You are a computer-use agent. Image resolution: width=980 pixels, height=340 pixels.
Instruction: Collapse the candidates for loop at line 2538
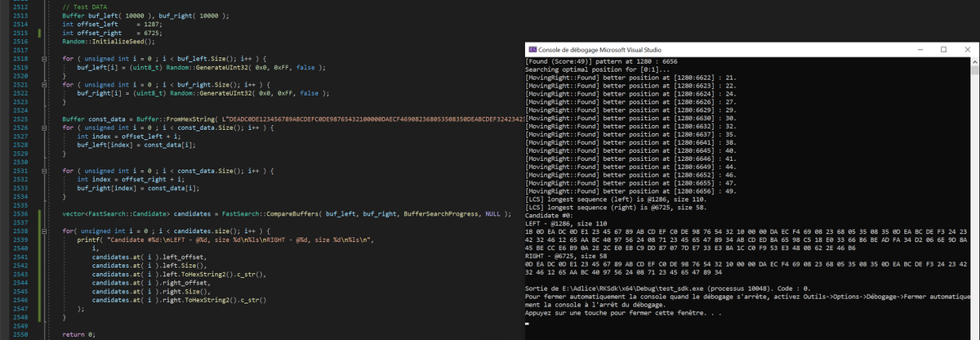pos(42,231)
